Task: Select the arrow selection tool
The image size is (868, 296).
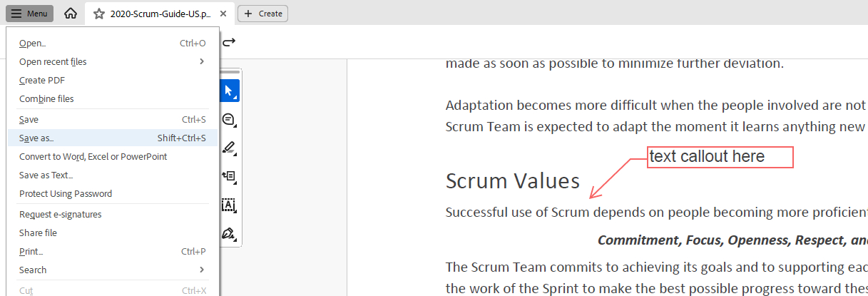Action: tap(229, 91)
